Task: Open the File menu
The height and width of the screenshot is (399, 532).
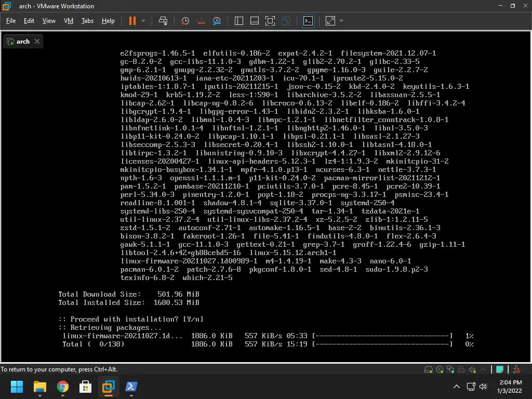Action: pyautogui.click(x=11, y=21)
